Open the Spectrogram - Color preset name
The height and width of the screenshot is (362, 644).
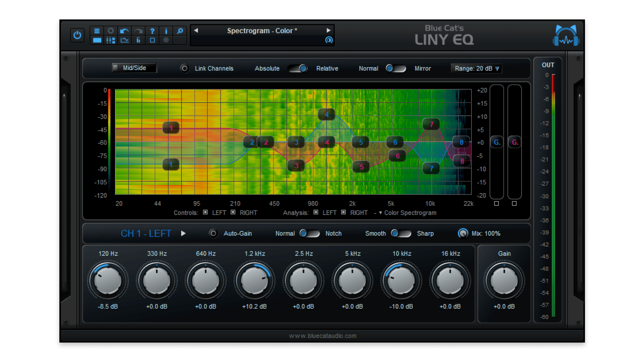point(262,31)
